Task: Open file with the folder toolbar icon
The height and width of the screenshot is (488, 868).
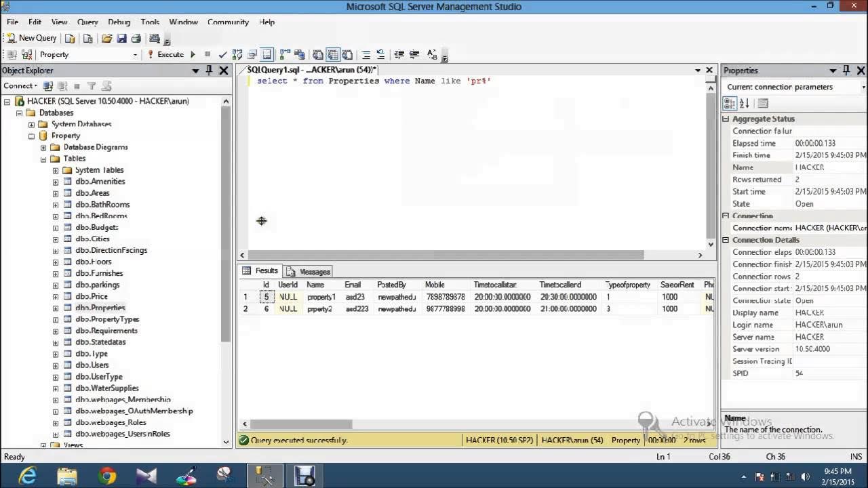Action: pos(106,39)
